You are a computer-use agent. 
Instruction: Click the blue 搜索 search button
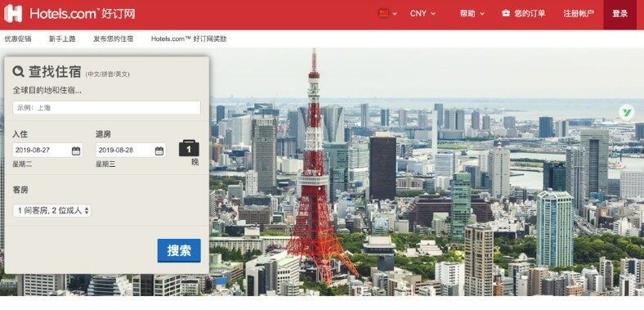pos(179,250)
